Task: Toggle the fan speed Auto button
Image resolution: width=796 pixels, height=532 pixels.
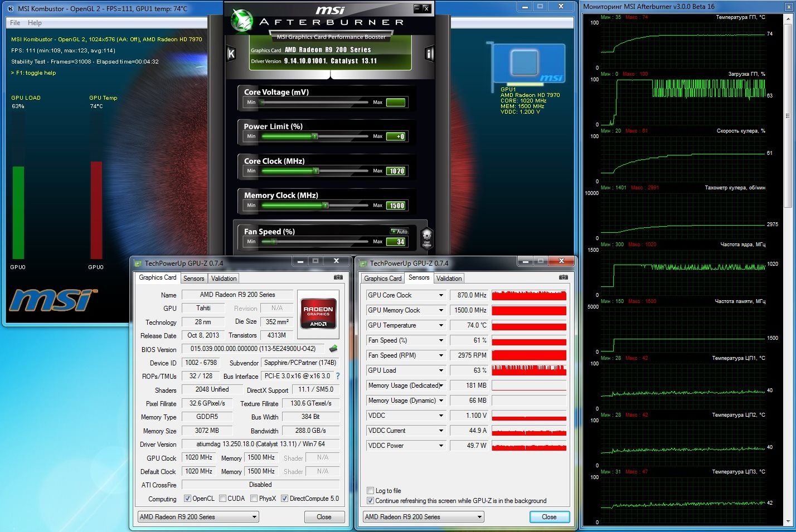Action: click(x=399, y=231)
